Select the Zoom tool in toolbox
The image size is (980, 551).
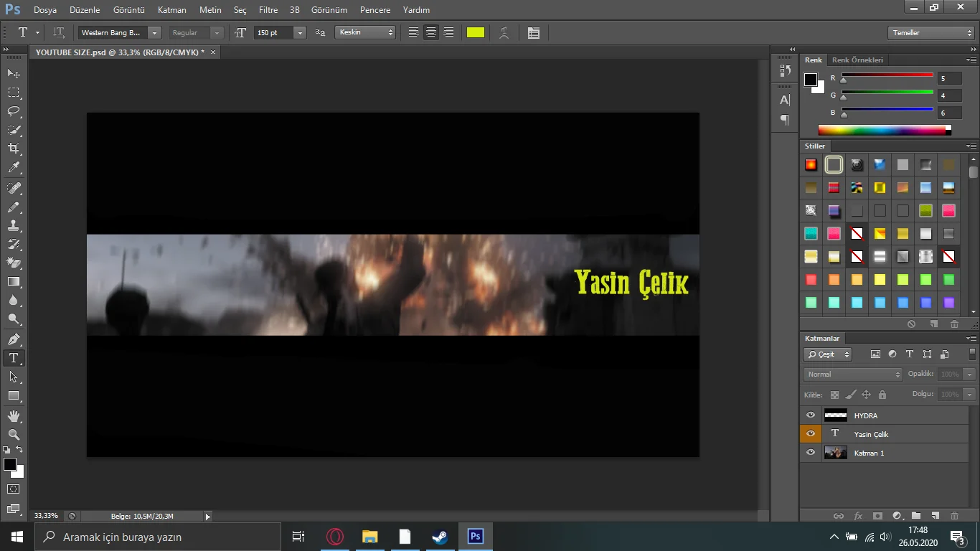[x=14, y=434]
